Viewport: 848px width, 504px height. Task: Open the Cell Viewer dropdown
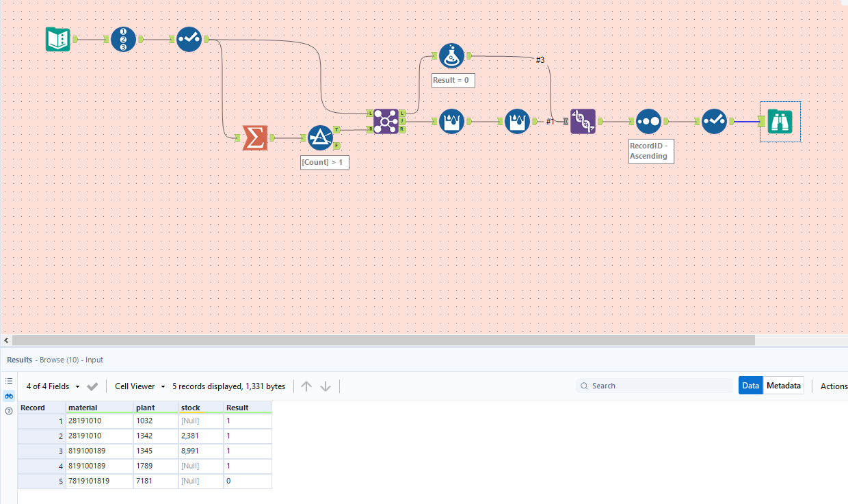[x=140, y=386]
